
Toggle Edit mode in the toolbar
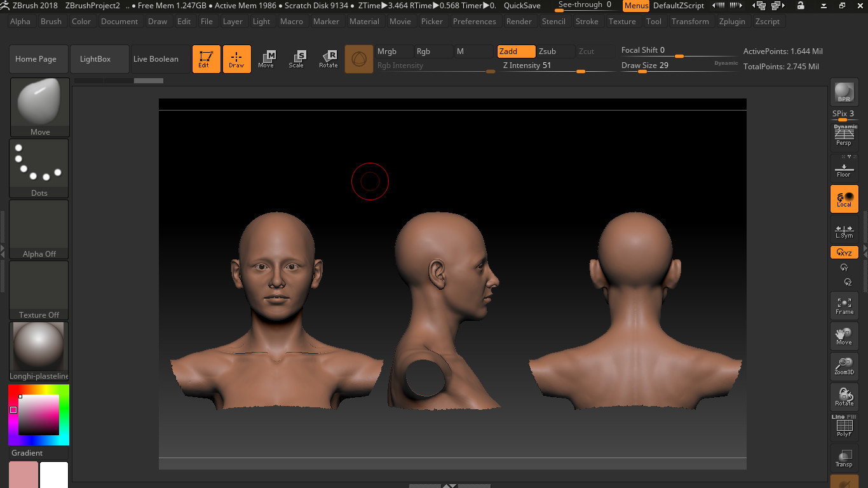206,58
